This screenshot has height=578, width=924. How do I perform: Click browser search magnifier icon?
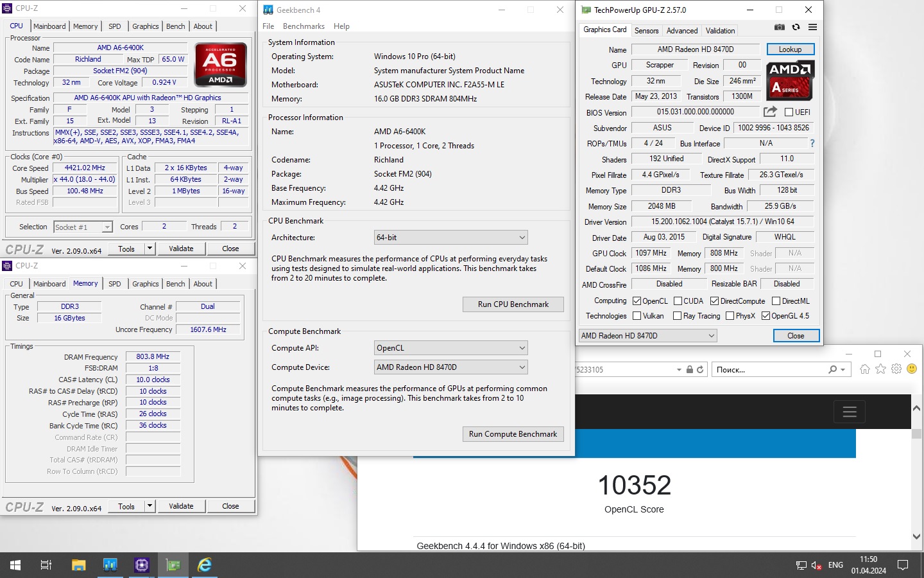point(832,369)
